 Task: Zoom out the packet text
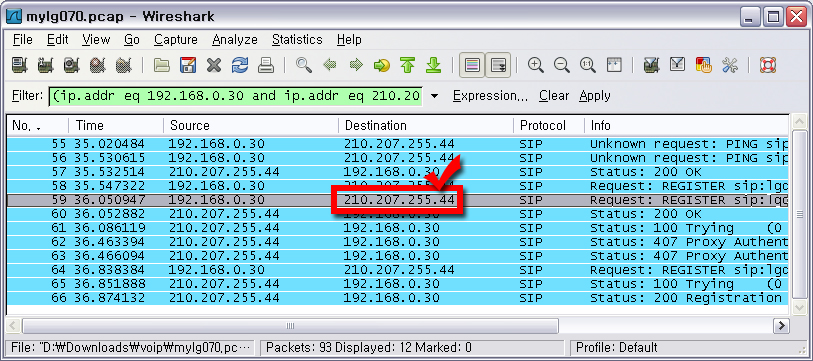[562, 65]
